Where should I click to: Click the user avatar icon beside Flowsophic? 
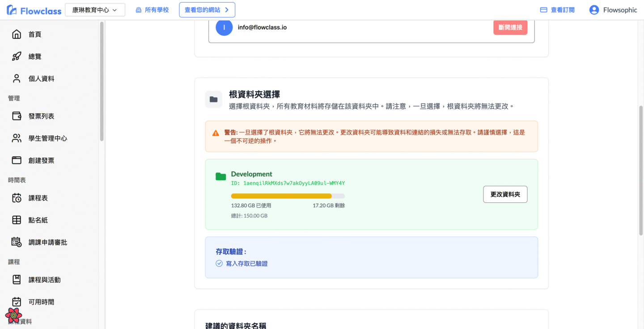click(594, 10)
